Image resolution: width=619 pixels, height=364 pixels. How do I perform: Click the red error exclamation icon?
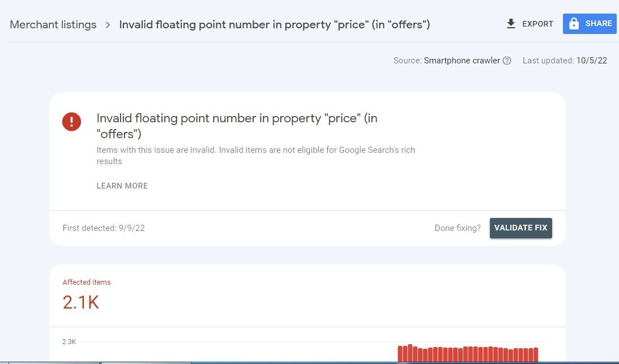72,122
